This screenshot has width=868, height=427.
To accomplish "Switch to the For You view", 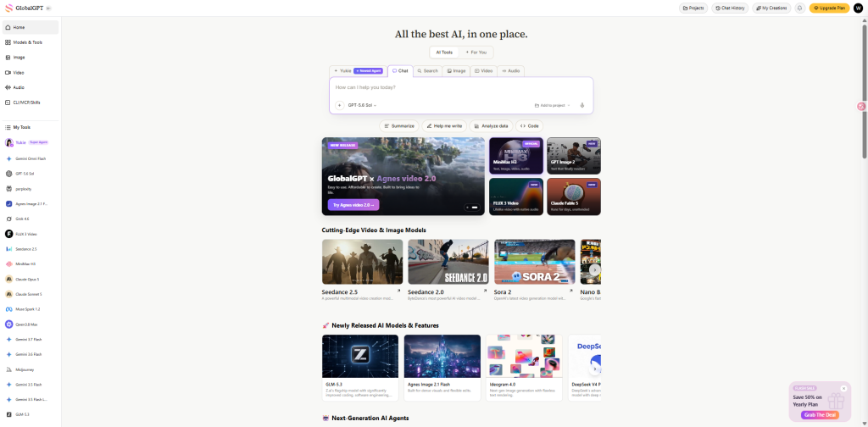I will coord(476,53).
